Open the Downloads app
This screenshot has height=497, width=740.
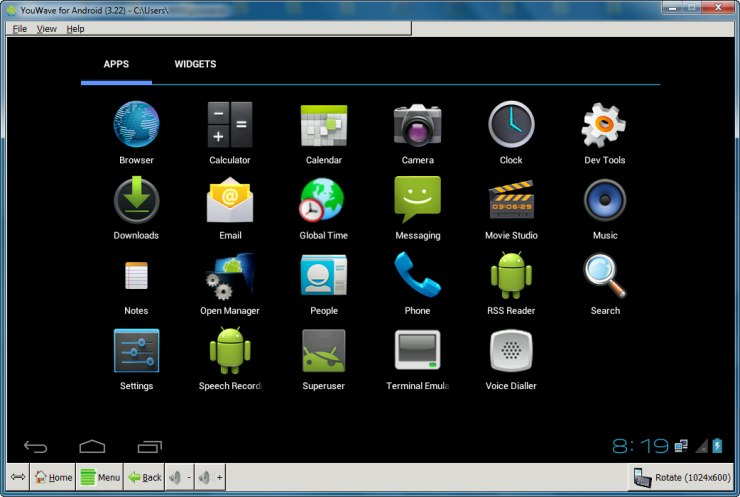(x=136, y=200)
